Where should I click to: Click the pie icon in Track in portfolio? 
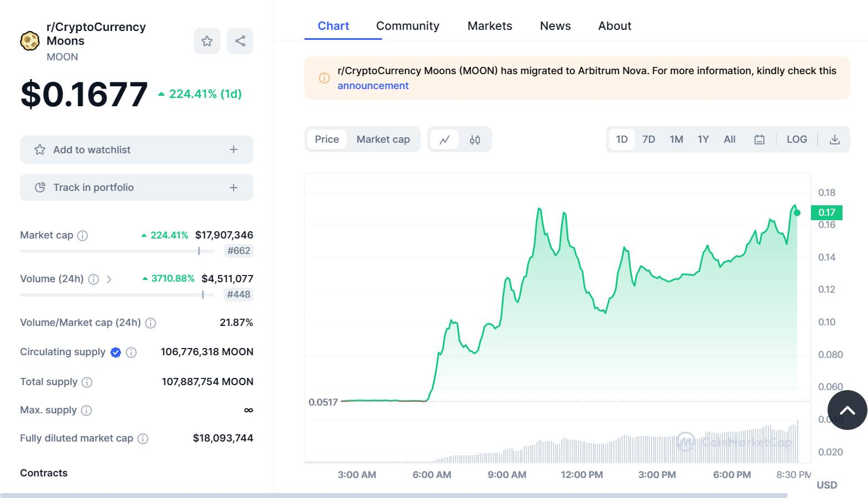(40, 188)
